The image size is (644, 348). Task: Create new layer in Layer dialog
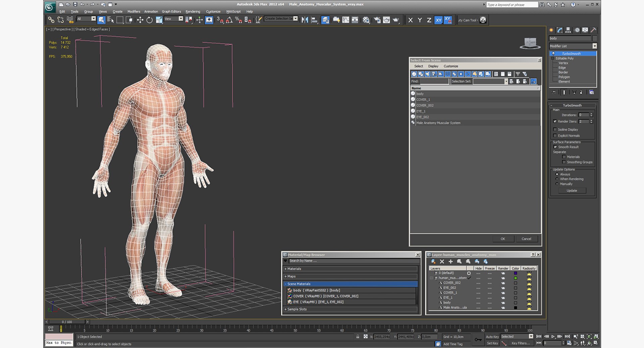(x=433, y=262)
